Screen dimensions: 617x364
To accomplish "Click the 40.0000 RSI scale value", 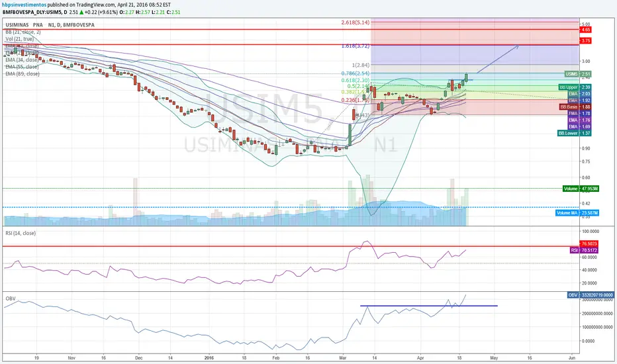I will 589,270.
